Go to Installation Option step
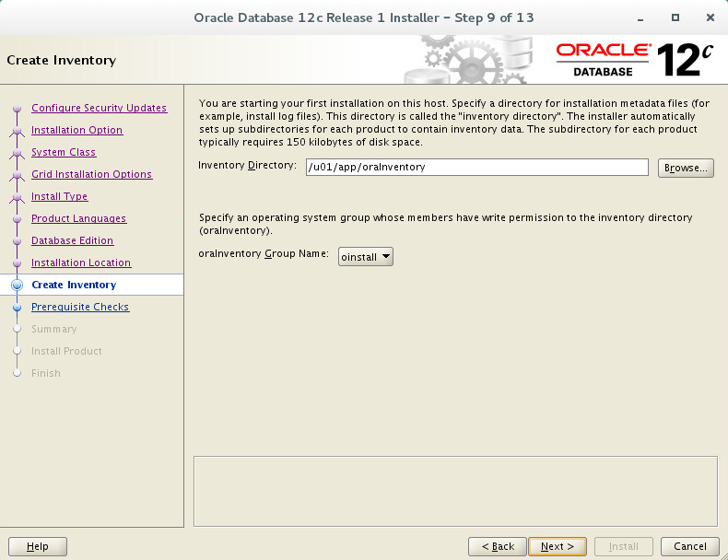The width and height of the screenshot is (728, 560). point(76,130)
